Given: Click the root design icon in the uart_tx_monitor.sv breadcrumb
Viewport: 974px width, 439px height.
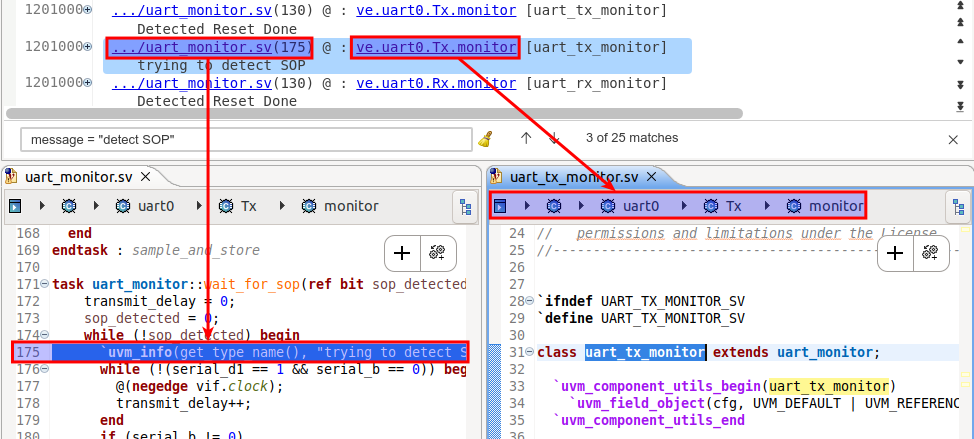Looking at the screenshot, I should point(500,206).
